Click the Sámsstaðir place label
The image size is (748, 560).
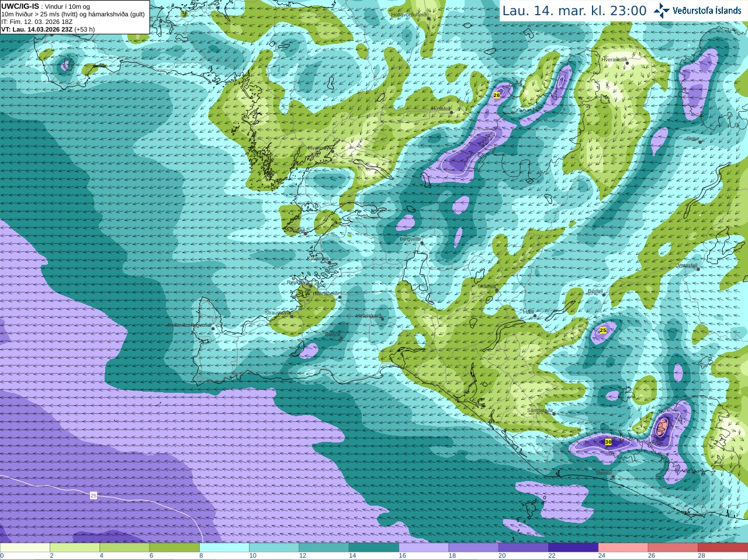540,410
